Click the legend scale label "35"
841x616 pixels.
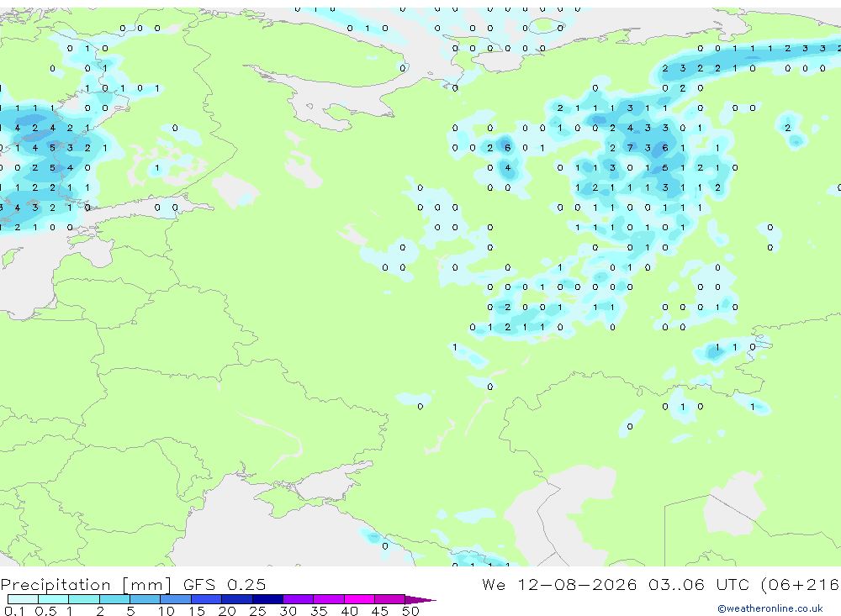click(319, 611)
